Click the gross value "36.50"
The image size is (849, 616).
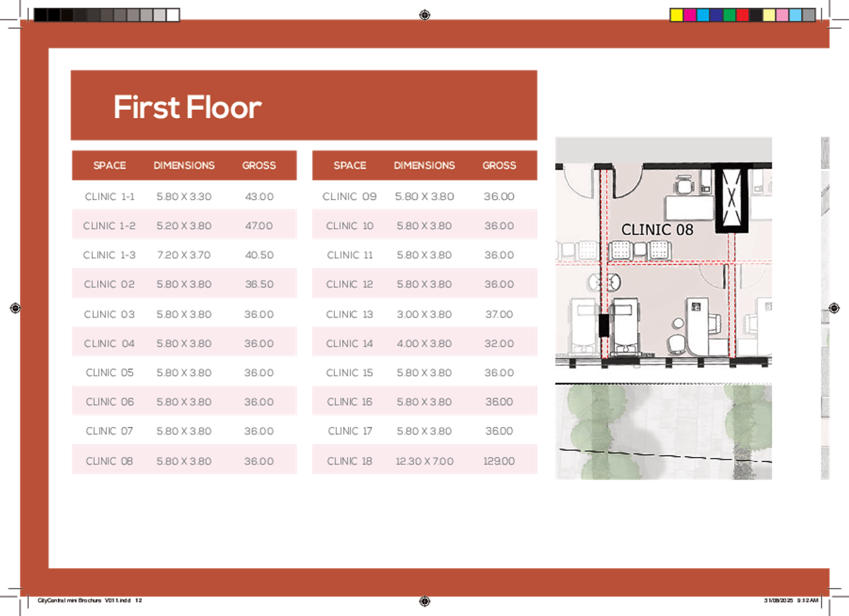(259, 284)
